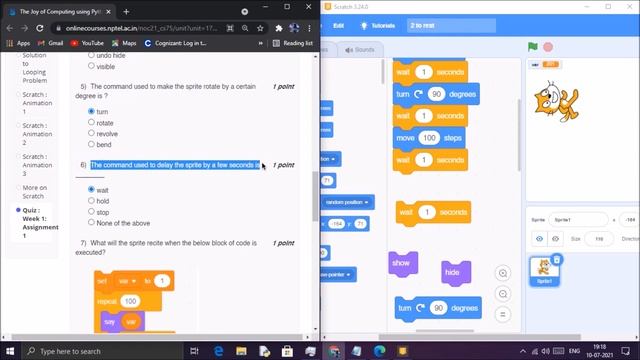The width and height of the screenshot is (640, 360).
Task: Show the sprite with the open-eye toggle
Action: (x=539, y=239)
